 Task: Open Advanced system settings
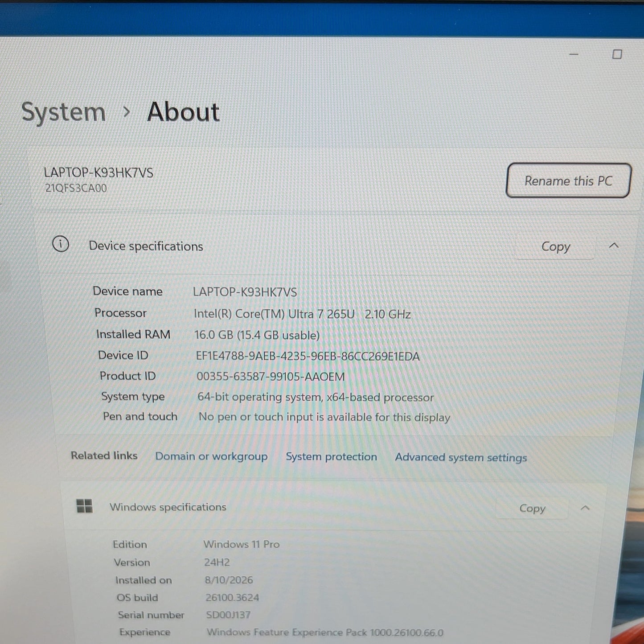pyautogui.click(x=461, y=458)
